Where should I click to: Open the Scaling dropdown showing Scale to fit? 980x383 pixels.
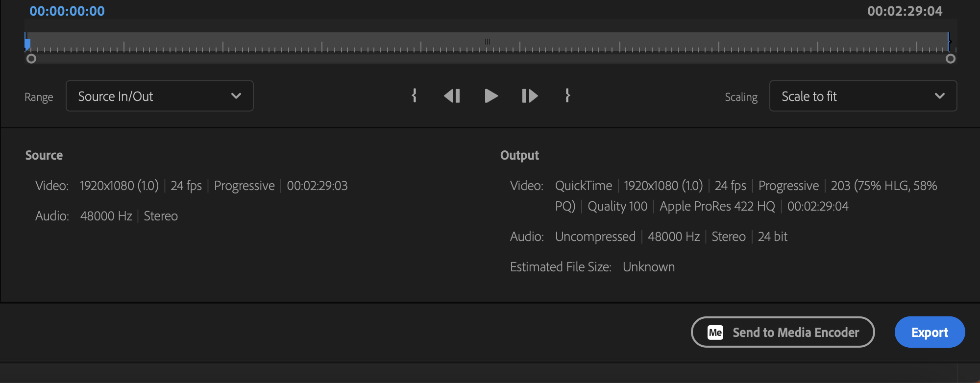pos(863,96)
